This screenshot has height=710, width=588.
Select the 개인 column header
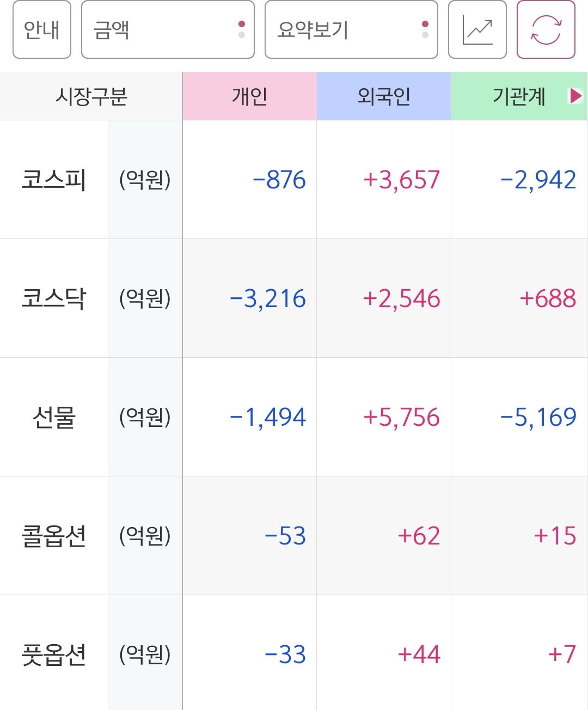[x=249, y=96]
